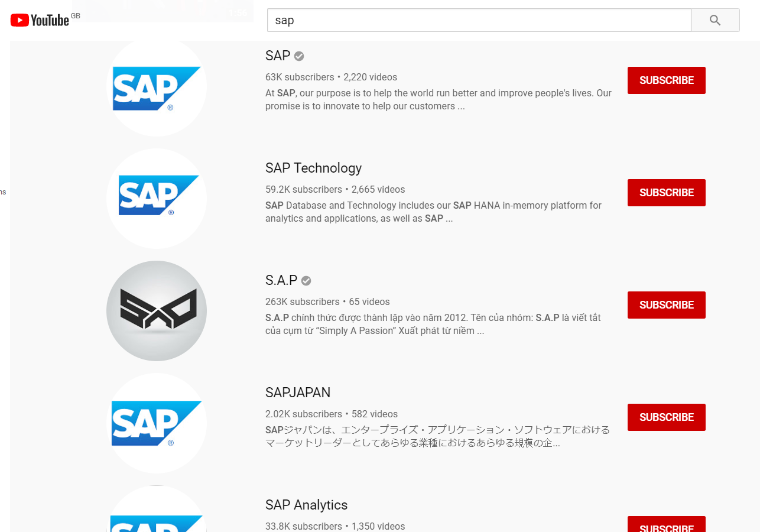Viewport: 760px width, 532px height.
Task: Subscribe to the SAPJAPAN channel
Action: click(x=666, y=417)
